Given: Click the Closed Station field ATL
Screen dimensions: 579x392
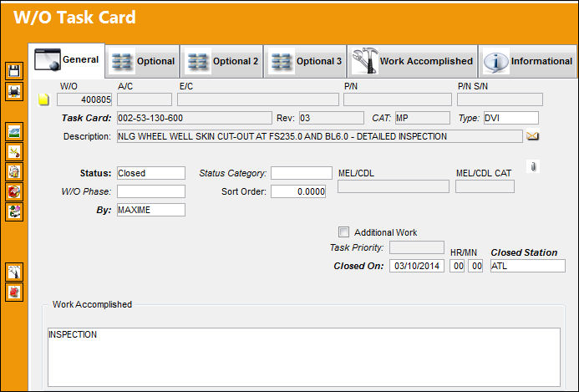Looking at the screenshot, I should (528, 266).
